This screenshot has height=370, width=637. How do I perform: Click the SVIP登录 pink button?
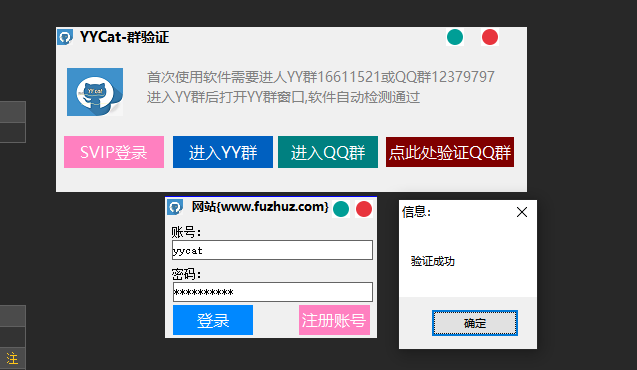tap(114, 152)
